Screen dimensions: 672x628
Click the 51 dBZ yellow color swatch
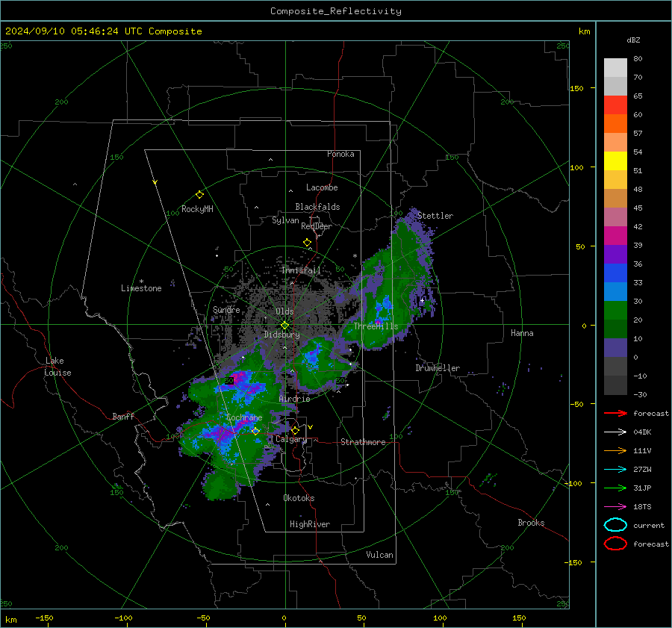tap(615, 161)
